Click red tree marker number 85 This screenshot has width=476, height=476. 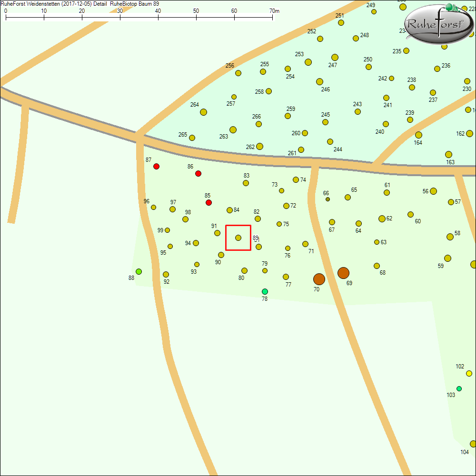pyautogui.click(x=208, y=203)
